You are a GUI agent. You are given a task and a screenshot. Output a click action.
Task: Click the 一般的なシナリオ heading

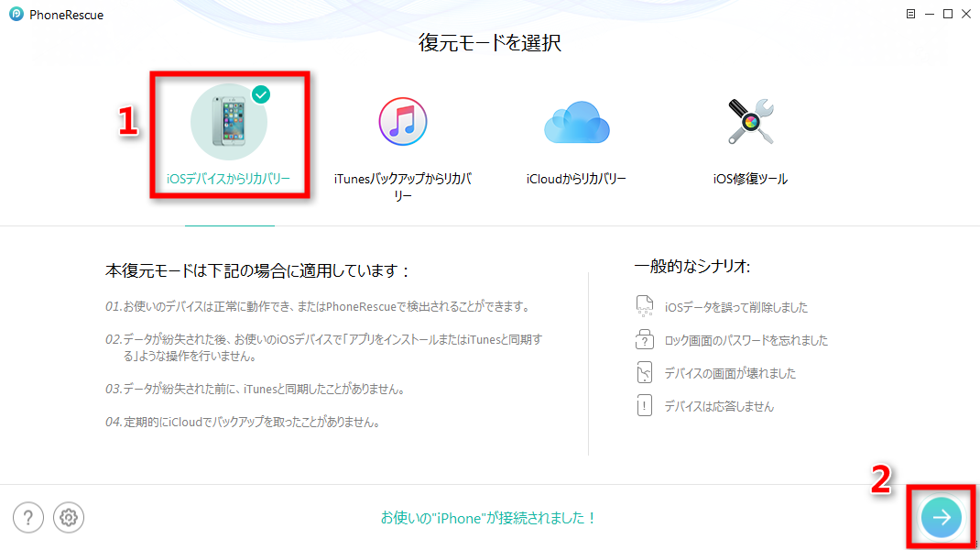pos(691,267)
